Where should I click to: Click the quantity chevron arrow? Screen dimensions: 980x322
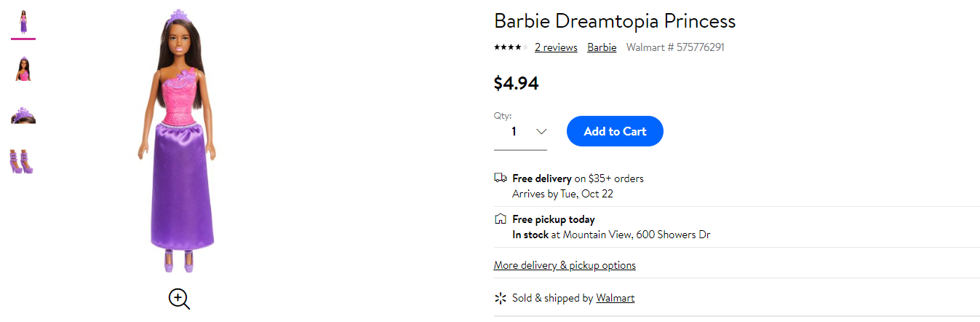pos(541,132)
